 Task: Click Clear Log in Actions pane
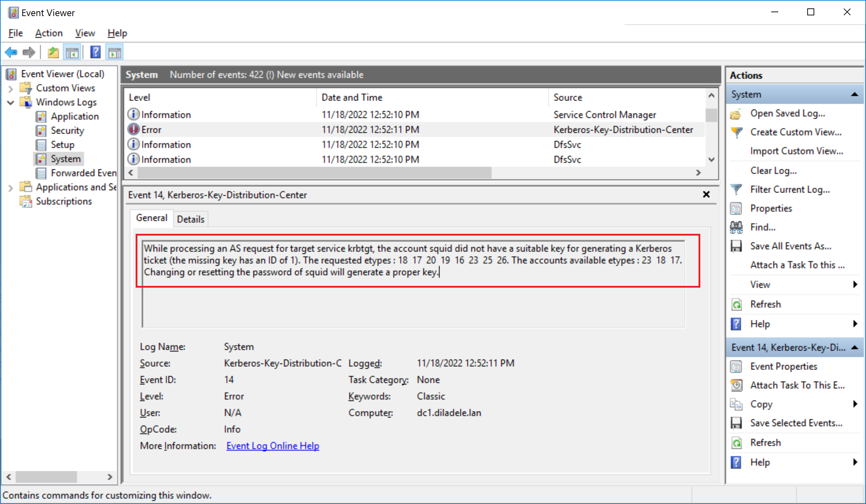(x=773, y=171)
